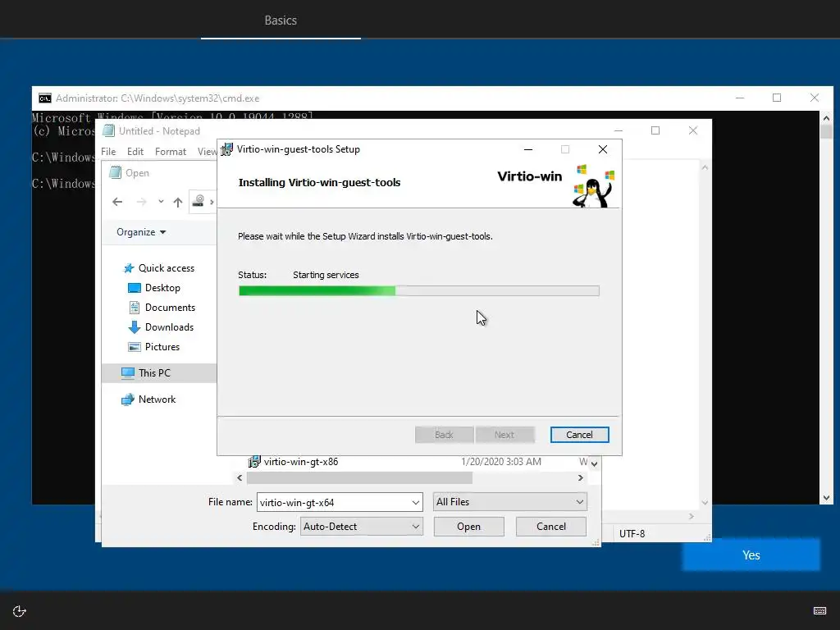Open the Edit menu in Notepad
This screenshot has height=630, width=840.
pos(135,152)
